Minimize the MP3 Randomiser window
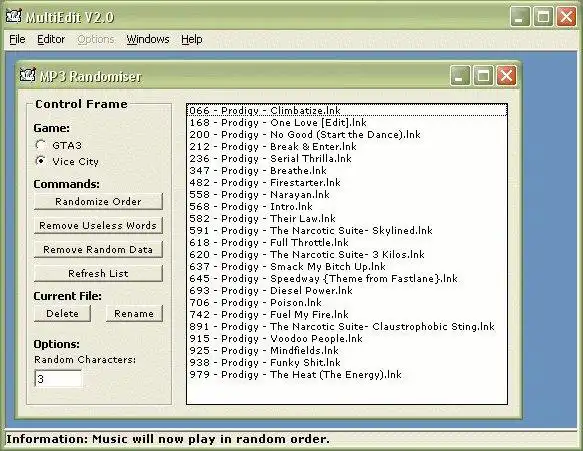The width and height of the screenshot is (583, 451). coord(460,76)
